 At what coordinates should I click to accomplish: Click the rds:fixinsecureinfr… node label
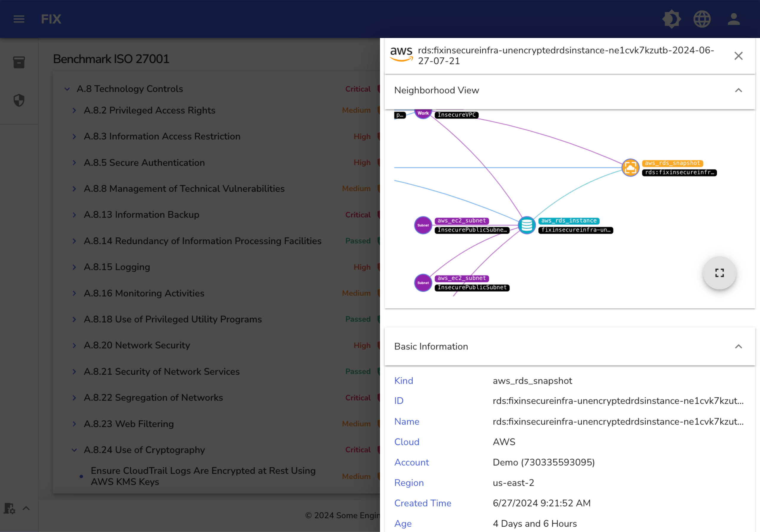[679, 172]
